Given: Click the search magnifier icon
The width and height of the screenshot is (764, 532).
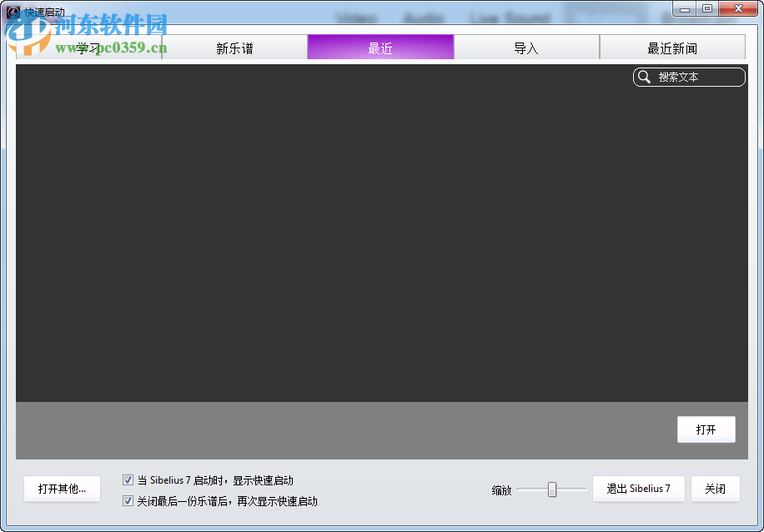Looking at the screenshot, I should coord(644,77).
